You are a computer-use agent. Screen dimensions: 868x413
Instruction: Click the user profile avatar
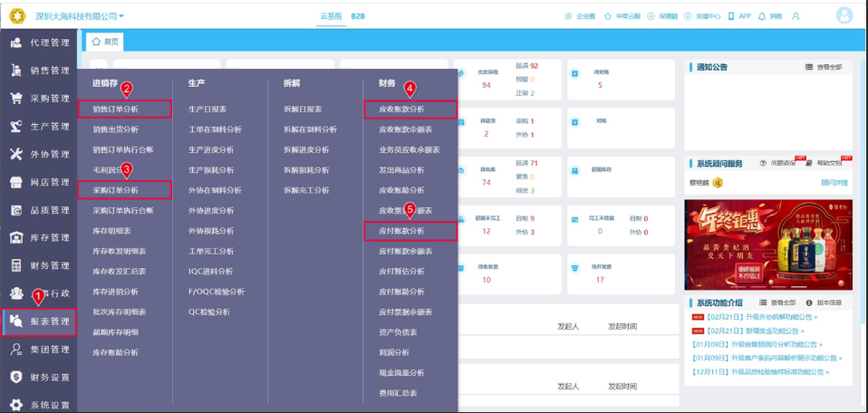(844, 16)
